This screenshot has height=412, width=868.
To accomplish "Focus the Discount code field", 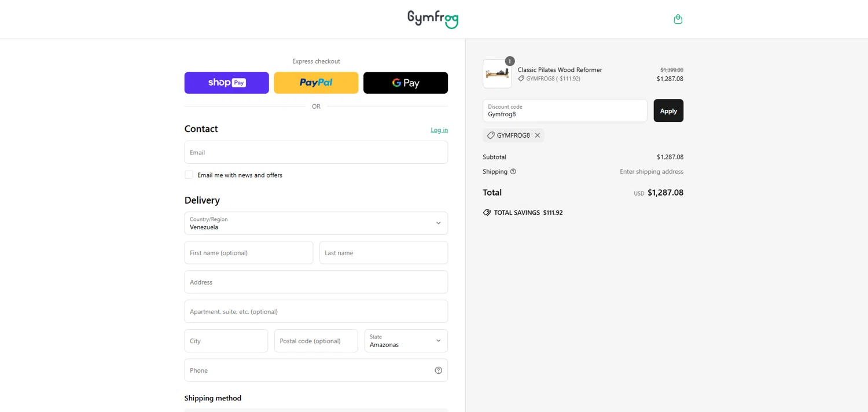I will click(565, 111).
